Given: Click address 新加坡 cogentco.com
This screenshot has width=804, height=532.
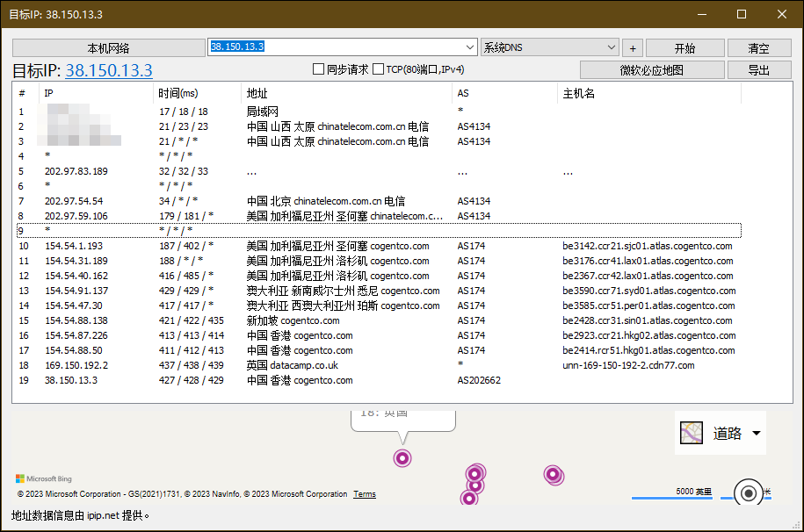Looking at the screenshot, I should (x=293, y=320).
